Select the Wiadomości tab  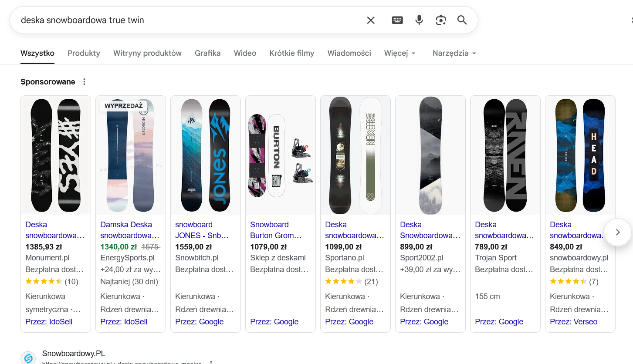pyautogui.click(x=349, y=53)
